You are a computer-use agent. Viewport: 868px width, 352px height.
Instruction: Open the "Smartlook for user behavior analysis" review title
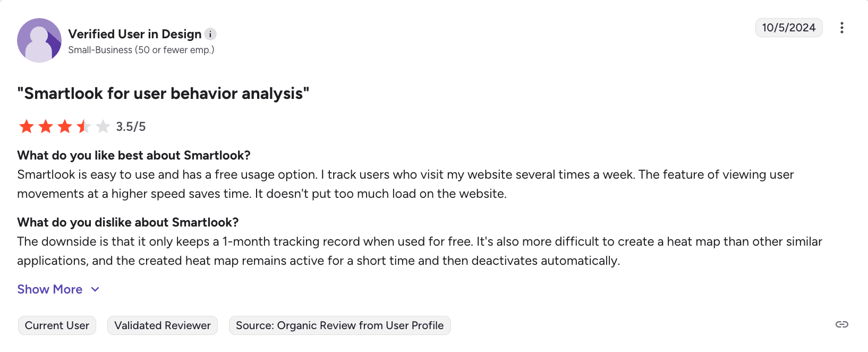click(x=163, y=94)
